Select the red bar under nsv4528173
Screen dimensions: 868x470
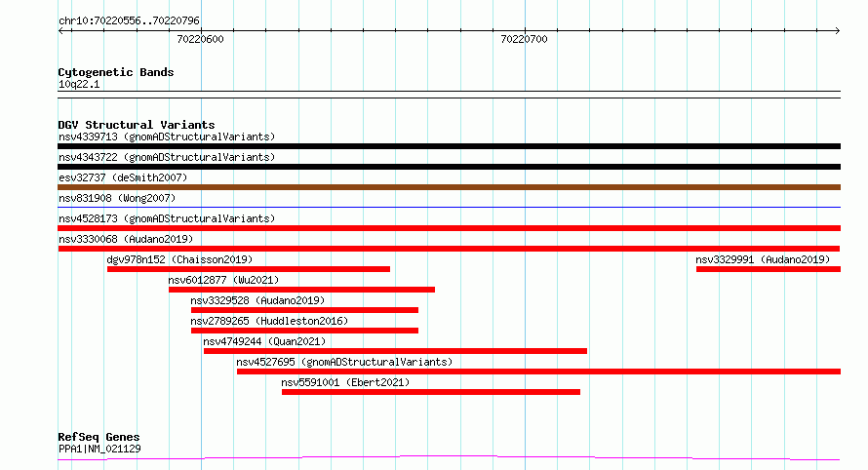coord(449,228)
